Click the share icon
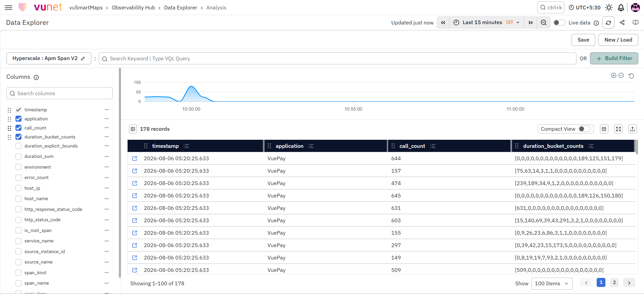The height and width of the screenshot is (294, 644). 622,22
